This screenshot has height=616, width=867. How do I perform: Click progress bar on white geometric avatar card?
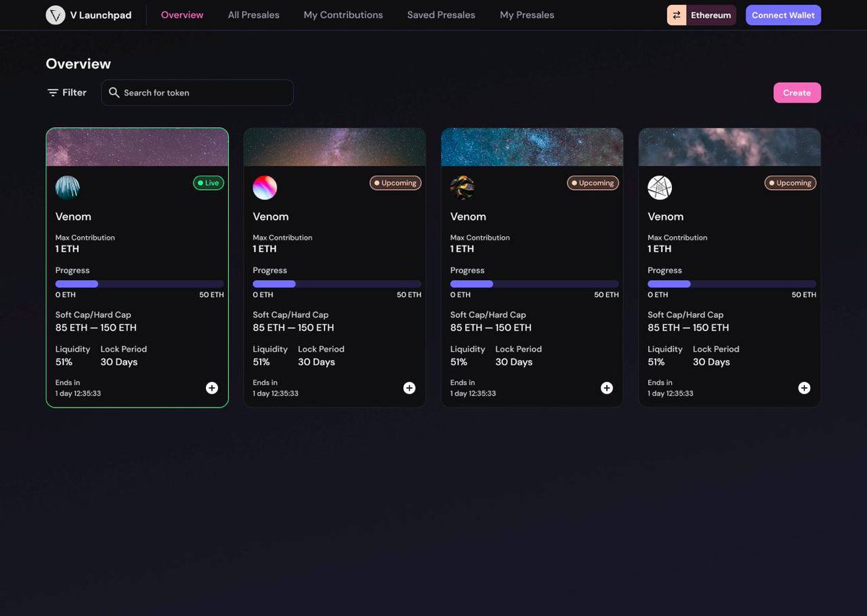coord(732,284)
